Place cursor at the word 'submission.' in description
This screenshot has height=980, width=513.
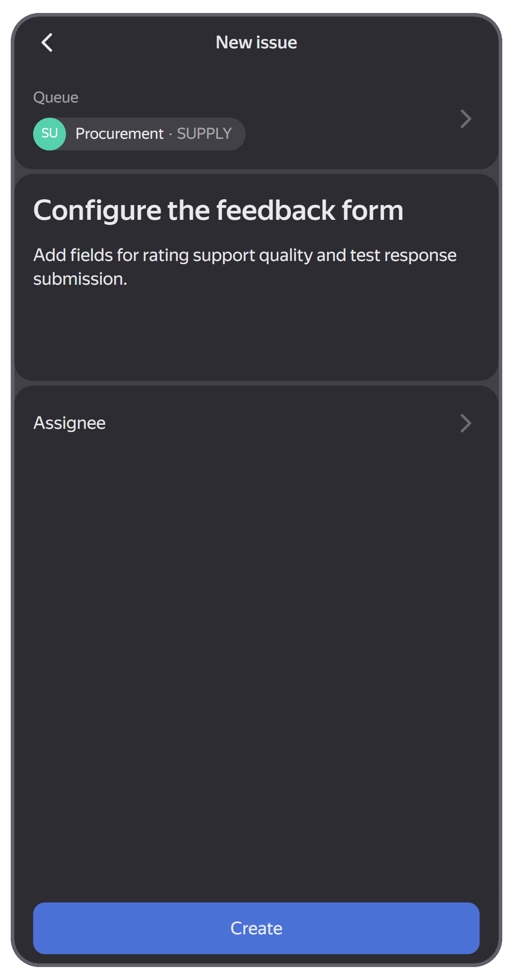[80, 279]
